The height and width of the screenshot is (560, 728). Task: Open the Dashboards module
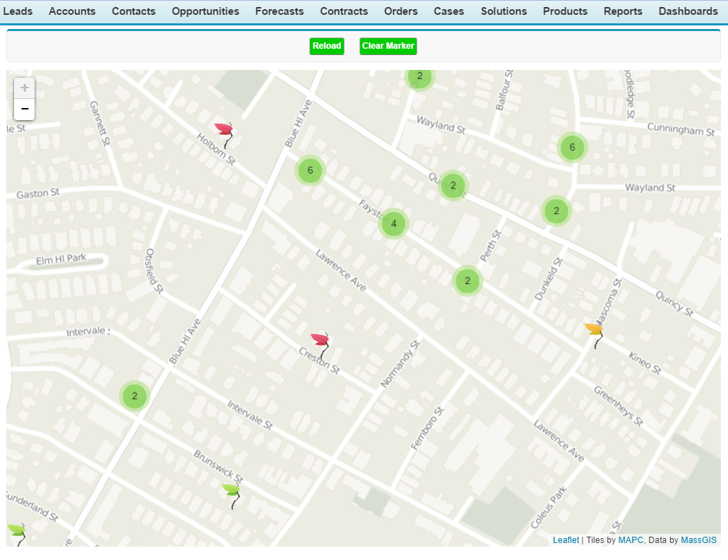688,11
